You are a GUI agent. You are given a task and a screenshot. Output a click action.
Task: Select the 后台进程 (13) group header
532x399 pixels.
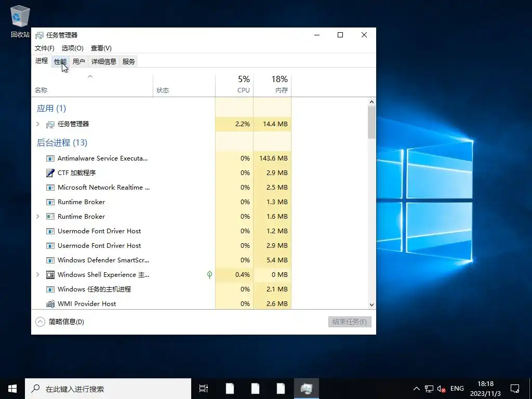pyautogui.click(x=62, y=142)
